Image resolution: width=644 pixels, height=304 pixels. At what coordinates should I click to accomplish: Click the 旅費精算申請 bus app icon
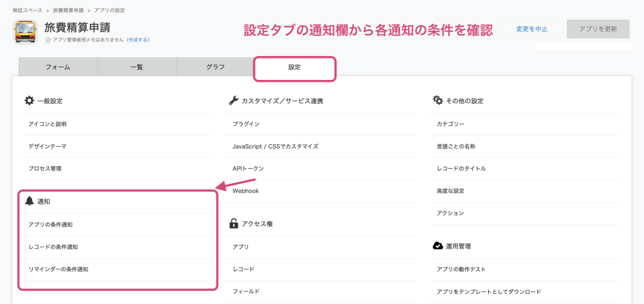(25, 31)
